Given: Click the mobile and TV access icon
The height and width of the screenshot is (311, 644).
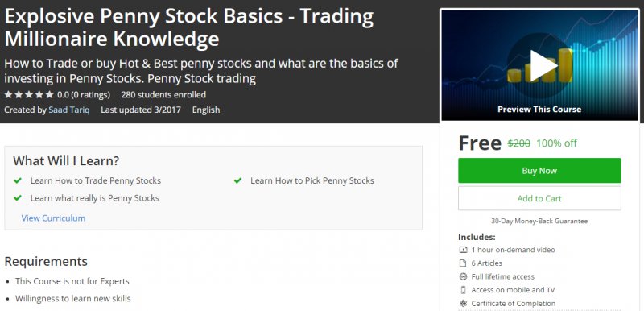Looking at the screenshot, I should click(464, 290).
